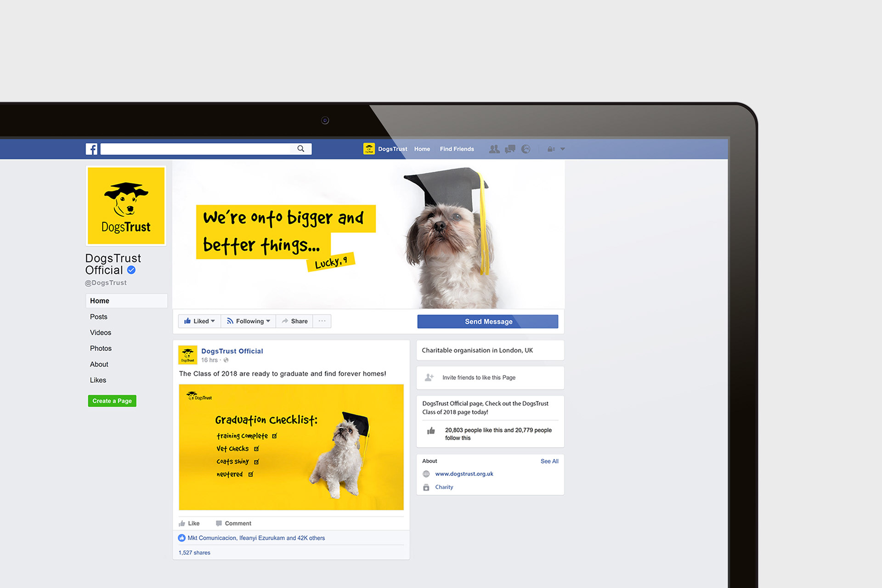Click the DogsTrust avatar on the post
The height and width of the screenshot is (588, 882).
[187, 355]
